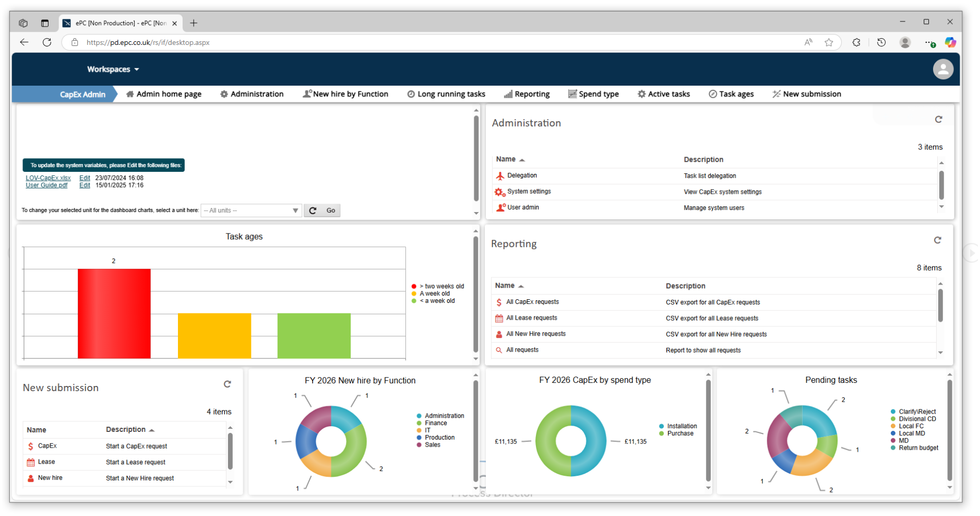Select the System settings gear icon
The height and width of the screenshot is (516, 980).
pyautogui.click(x=498, y=191)
